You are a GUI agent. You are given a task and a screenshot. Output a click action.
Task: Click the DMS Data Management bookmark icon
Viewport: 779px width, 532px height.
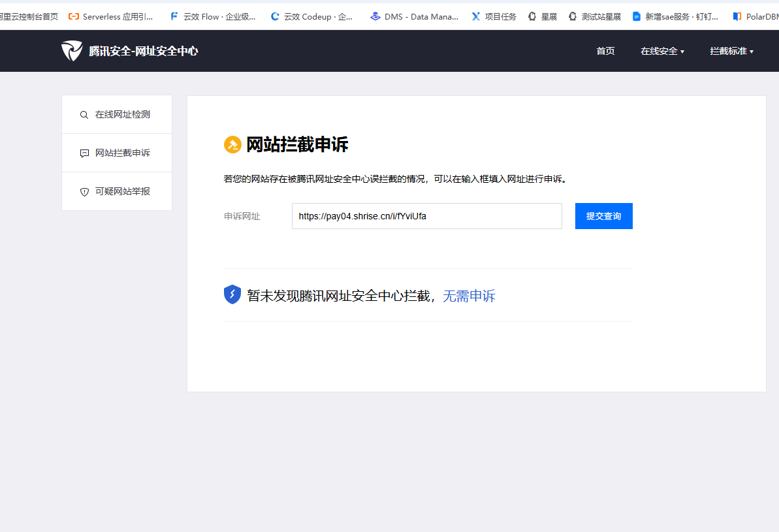[375, 16]
